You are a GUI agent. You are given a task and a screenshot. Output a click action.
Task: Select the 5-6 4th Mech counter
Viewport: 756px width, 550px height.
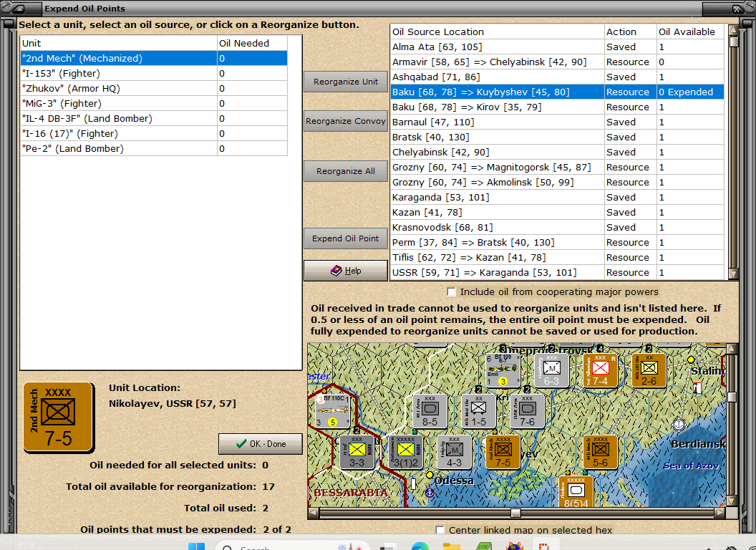(x=600, y=452)
